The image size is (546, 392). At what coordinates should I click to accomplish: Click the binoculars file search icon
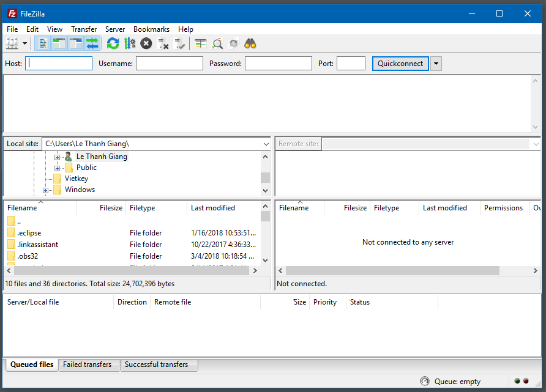point(250,43)
